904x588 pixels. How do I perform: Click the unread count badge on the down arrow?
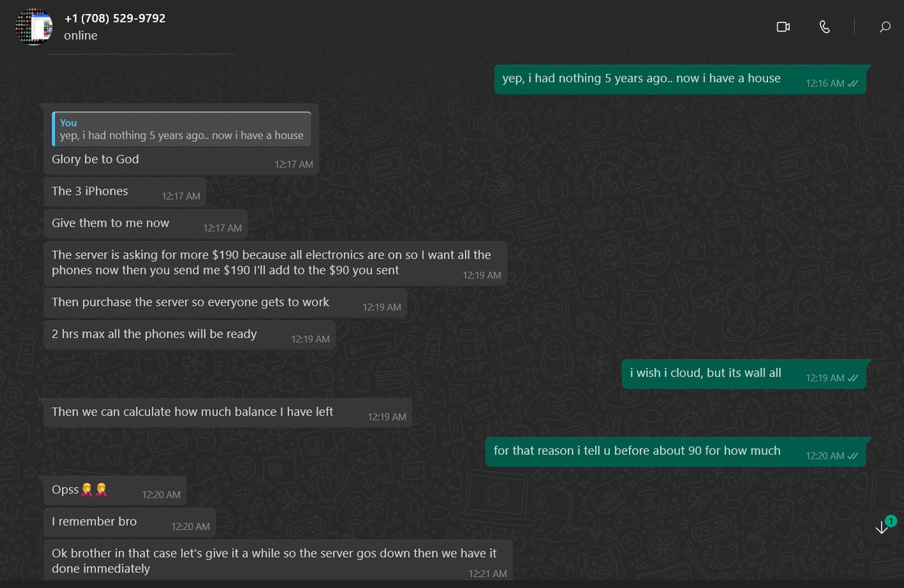coord(891,521)
